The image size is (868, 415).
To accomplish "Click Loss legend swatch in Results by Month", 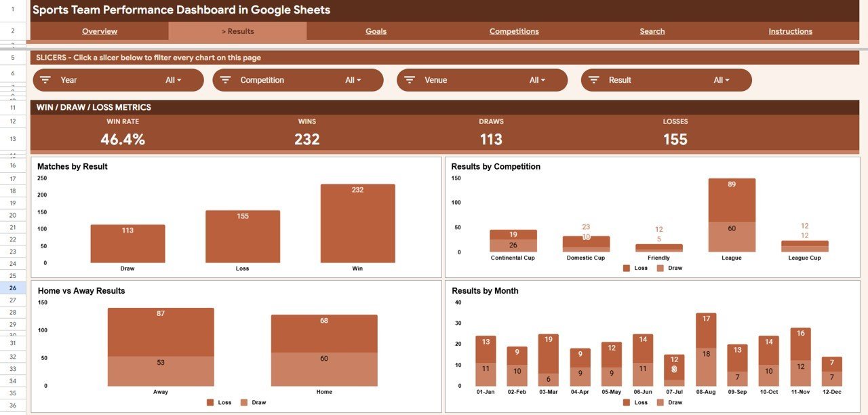I will pos(627,402).
